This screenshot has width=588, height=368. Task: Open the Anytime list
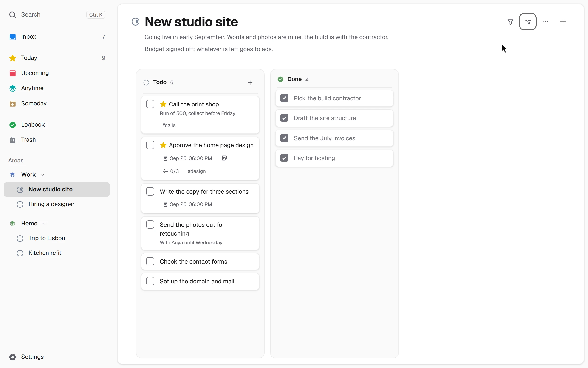[x=57, y=88]
